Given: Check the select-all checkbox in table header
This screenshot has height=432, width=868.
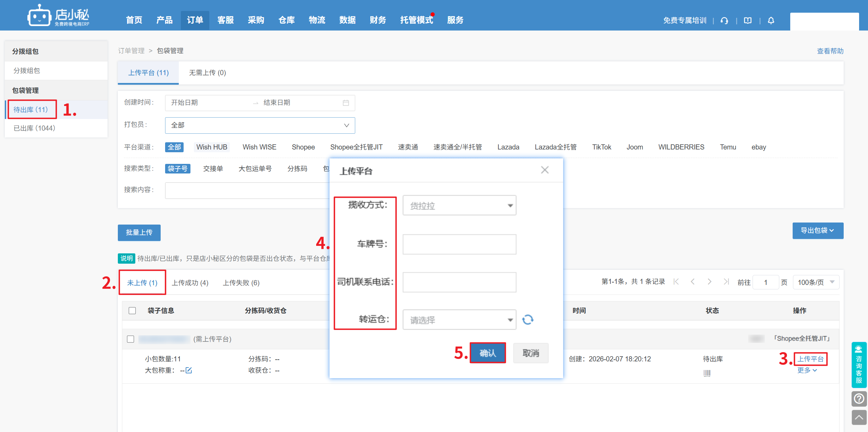Looking at the screenshot, I should click(132, 311).
